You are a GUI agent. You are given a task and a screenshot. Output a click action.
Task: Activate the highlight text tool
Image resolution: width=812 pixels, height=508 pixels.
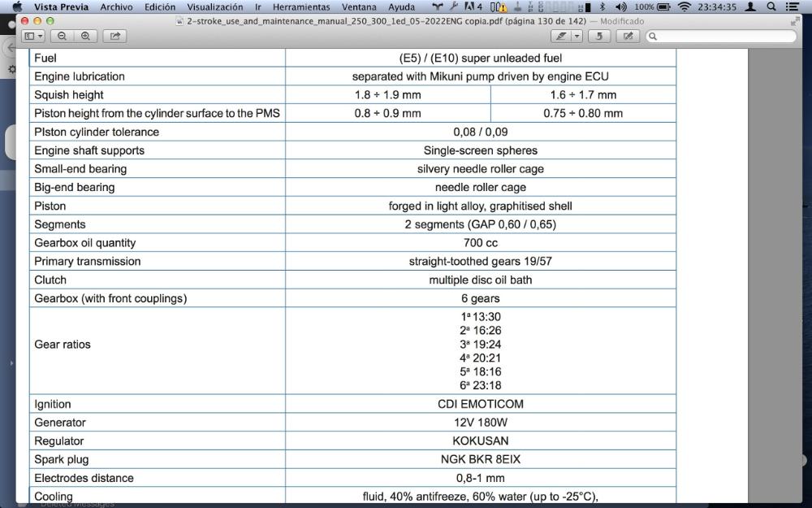[x=560, y=37]
